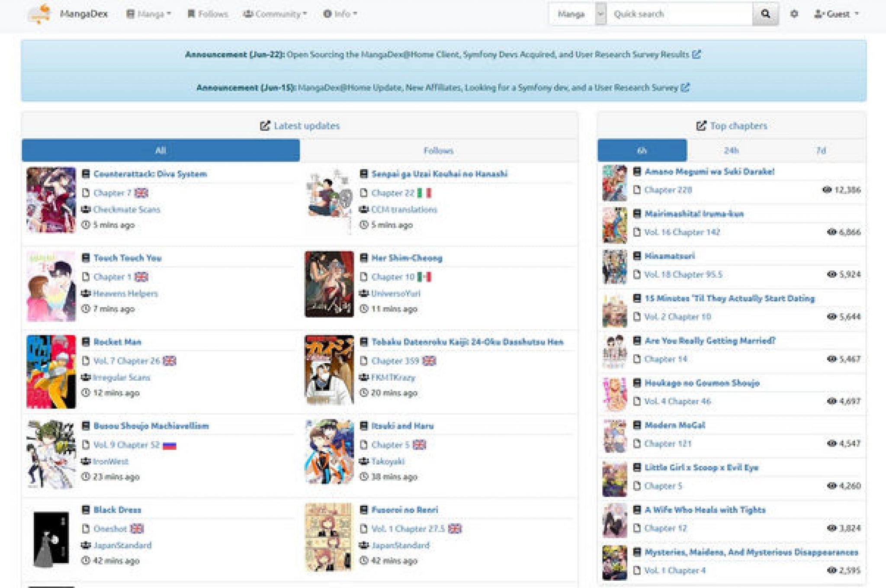Viewport: 886px width, 588px height.
Task: Click the Russian flag beside Vol. 9 Chapter 52
Action: pos(169,445)
